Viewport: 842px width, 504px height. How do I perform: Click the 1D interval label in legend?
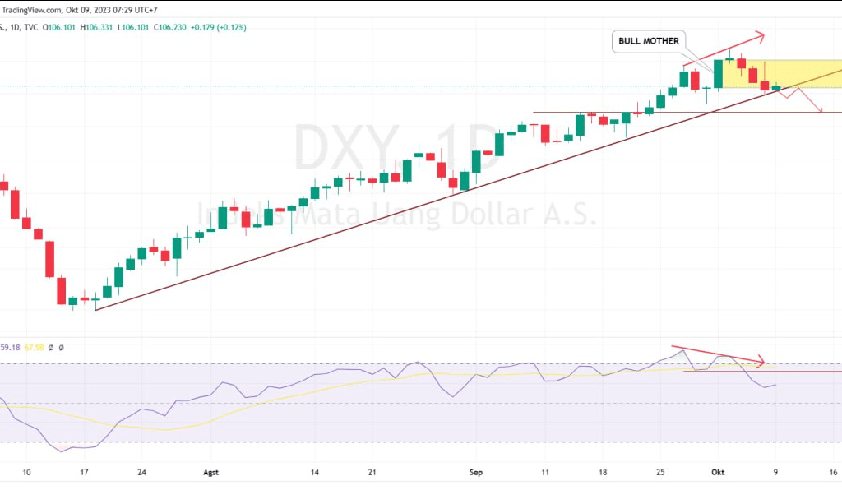[16, 27]
